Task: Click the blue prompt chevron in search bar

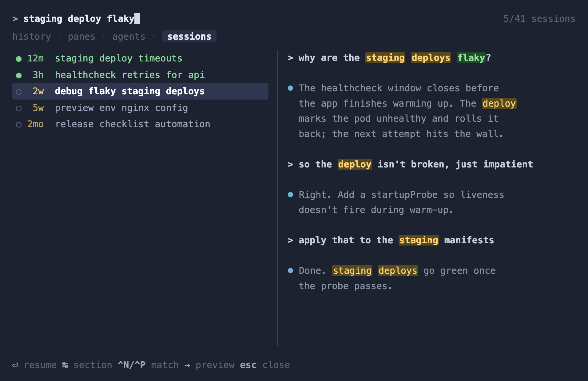Action: point(15,19)
